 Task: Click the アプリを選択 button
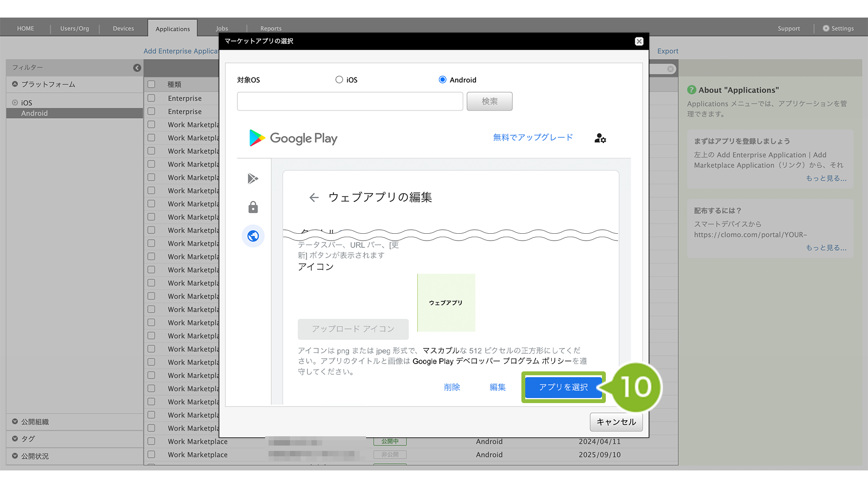(x=563, y=387)
